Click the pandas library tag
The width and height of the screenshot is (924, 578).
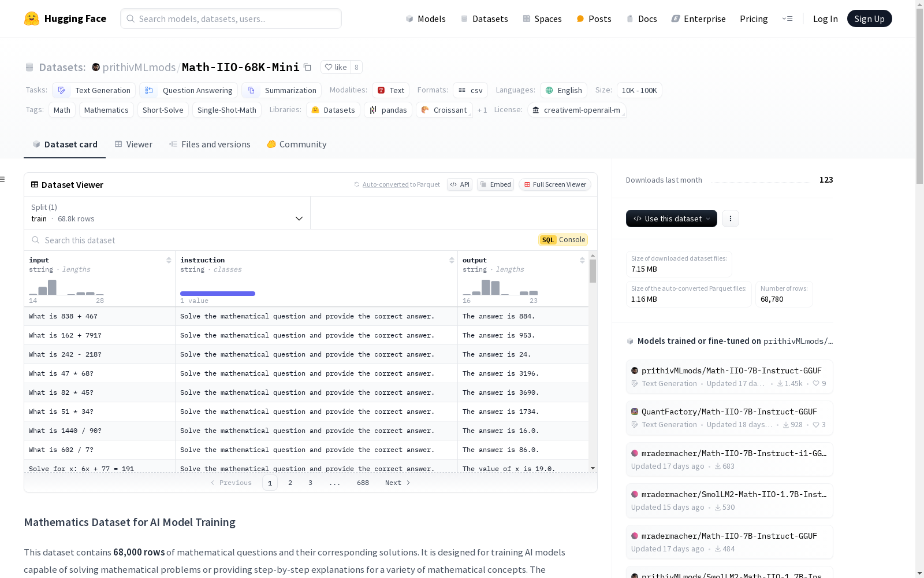(x=388, y=110)
